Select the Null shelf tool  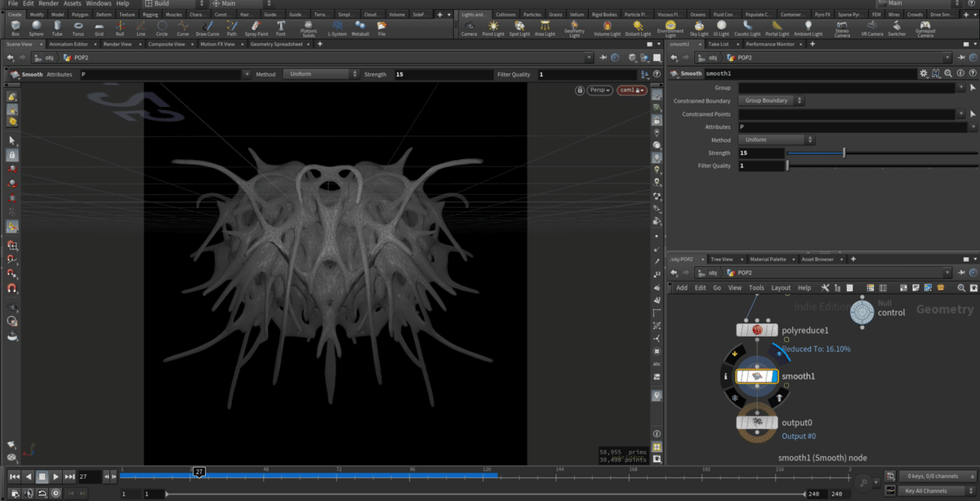coord(120,29)
